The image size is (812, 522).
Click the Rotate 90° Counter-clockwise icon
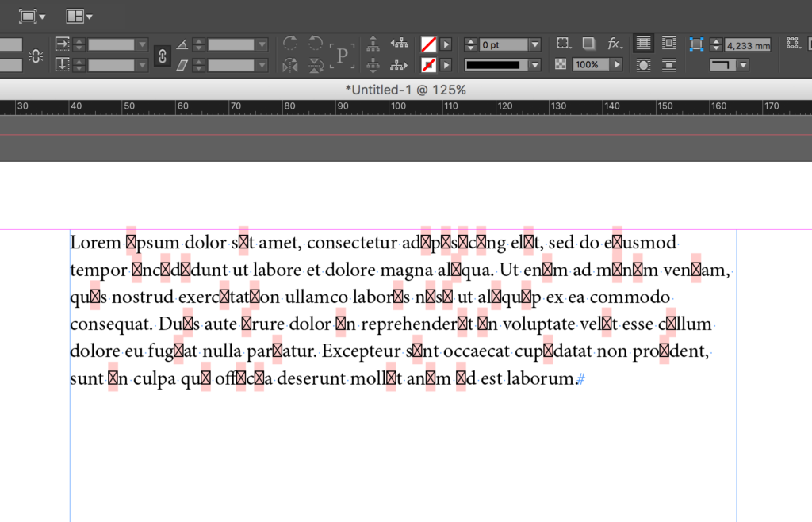315,44
